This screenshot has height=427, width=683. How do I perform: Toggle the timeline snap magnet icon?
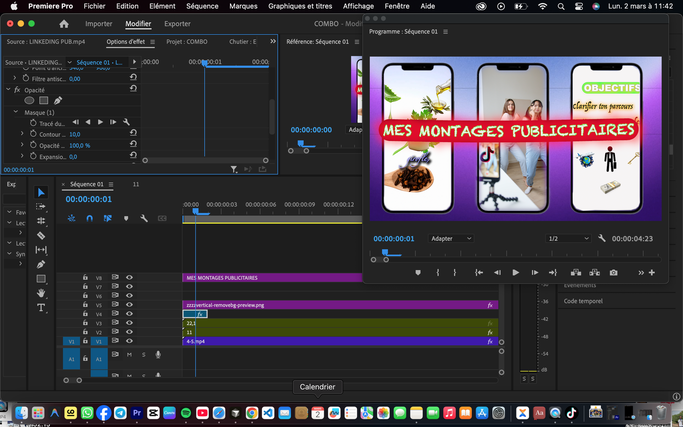[90, 218]
